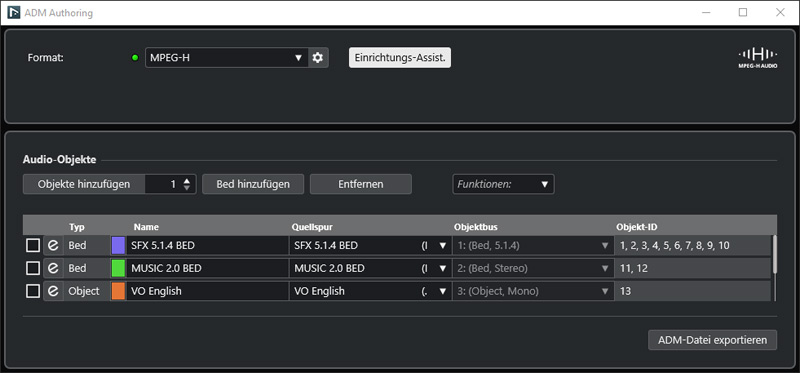Click the 'Bed' type cell of MUSIC 2.0 BED
This screenshot has height=373, width=800.
(x=86, y=268)
